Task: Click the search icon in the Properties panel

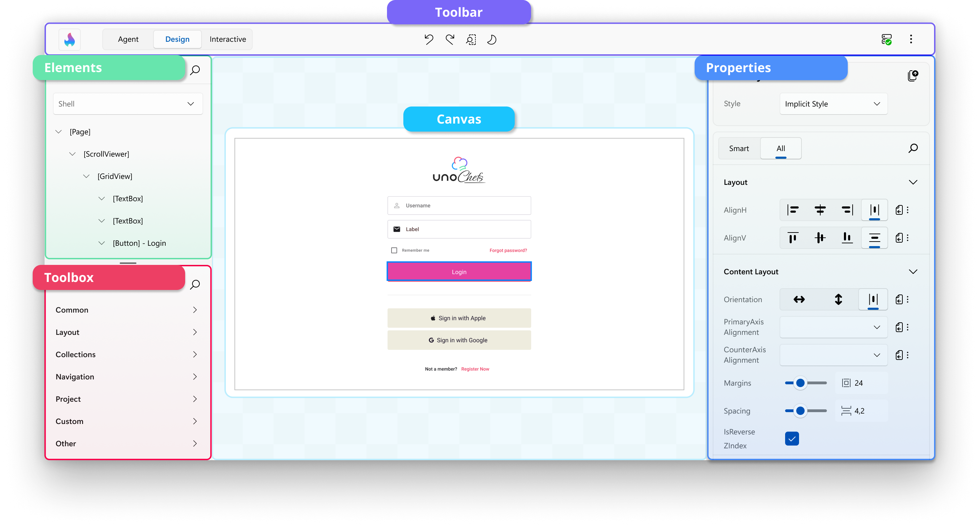Action: 913,148
